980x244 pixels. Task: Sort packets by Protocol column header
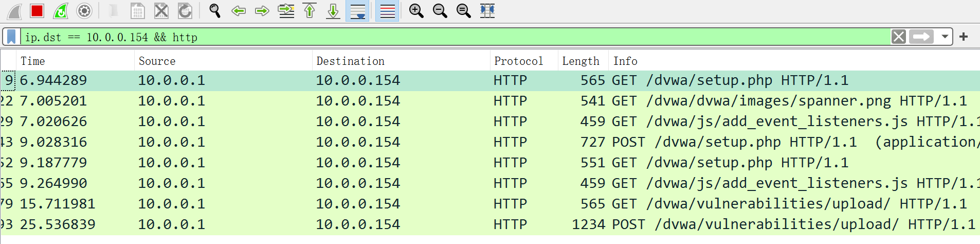point(518,61)
